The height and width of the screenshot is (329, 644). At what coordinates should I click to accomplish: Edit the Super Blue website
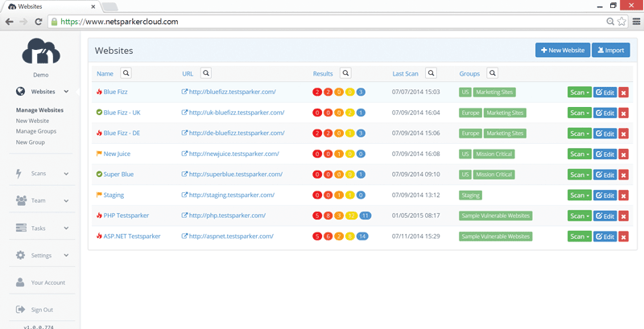click(x=605, y=175)
